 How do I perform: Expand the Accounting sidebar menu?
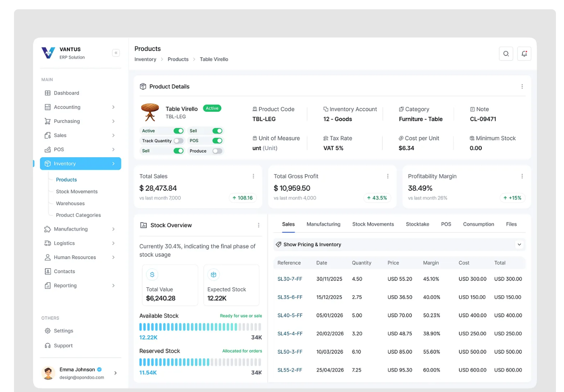113,107
